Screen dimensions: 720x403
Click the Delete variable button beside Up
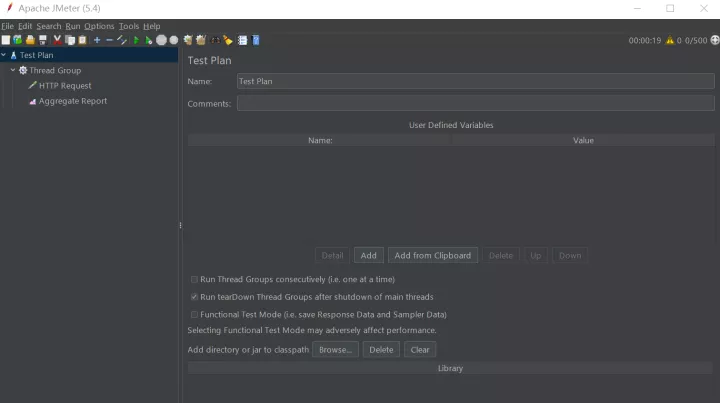[x=501, y=255]
